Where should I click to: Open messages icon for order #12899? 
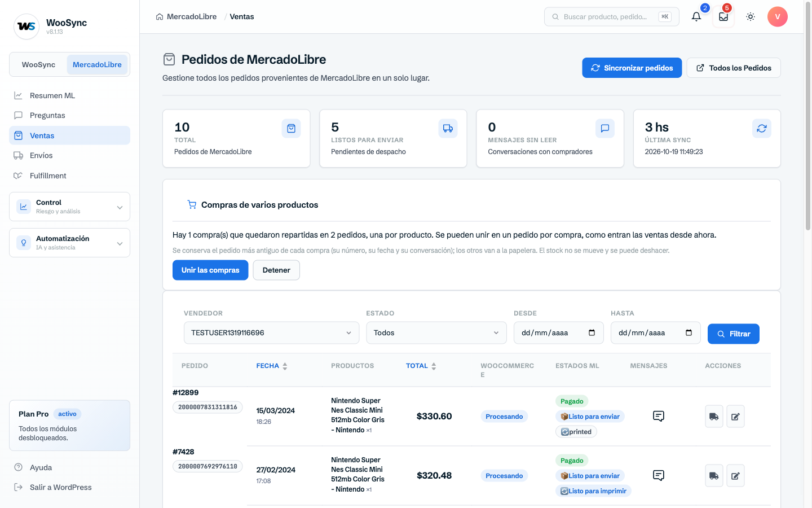click(658, 416)
